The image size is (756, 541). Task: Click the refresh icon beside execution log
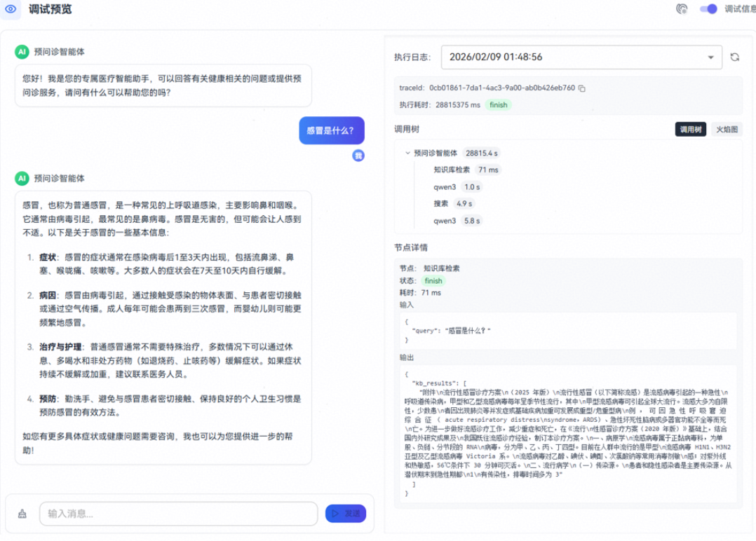click(734, 57)
